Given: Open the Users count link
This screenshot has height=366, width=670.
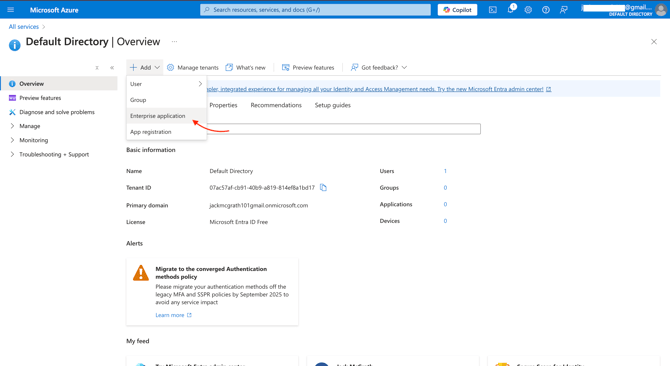Looking at the screenshot, I should click(x=445, y=171).
